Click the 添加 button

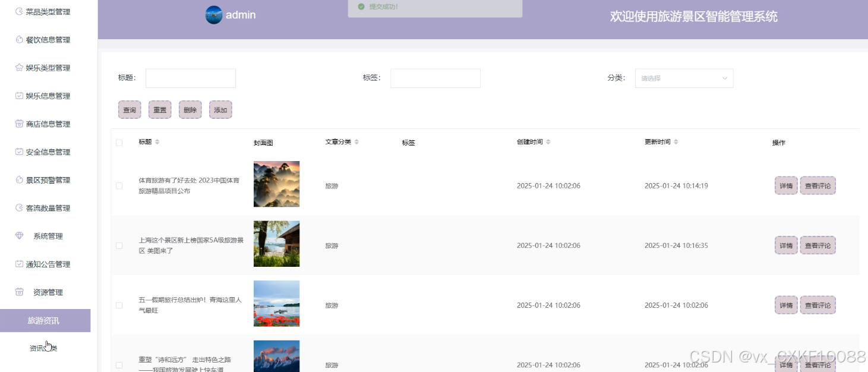220,110
